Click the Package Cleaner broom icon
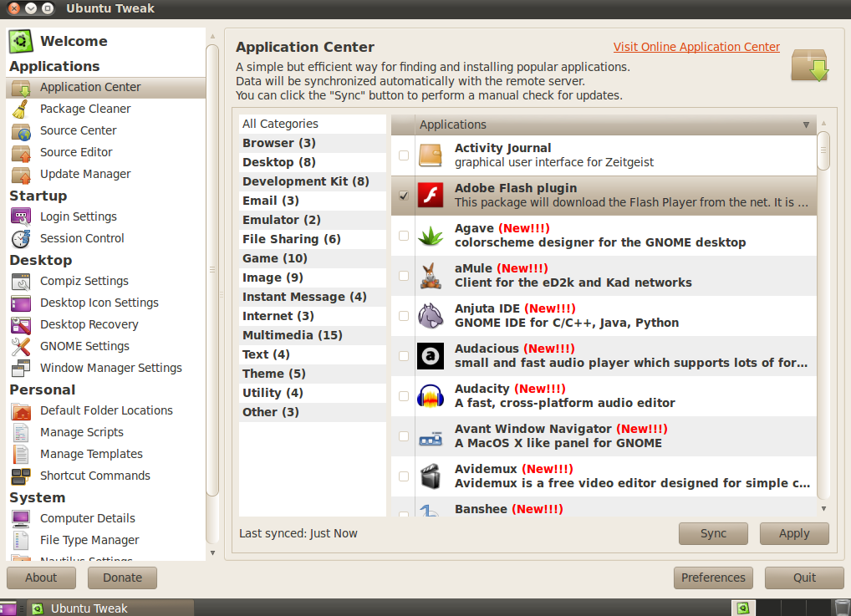The height and width of the screenshot is (616, 851). tap(21, 109)
